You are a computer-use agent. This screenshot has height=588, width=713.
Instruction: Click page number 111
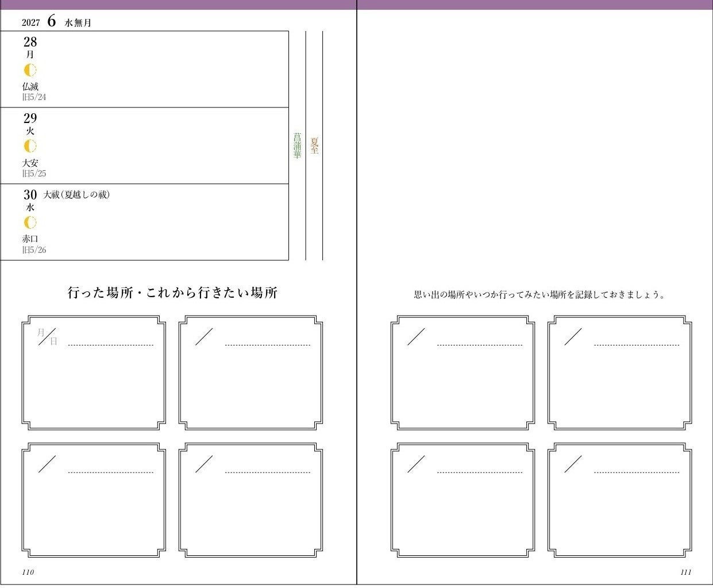coord(685,572)
